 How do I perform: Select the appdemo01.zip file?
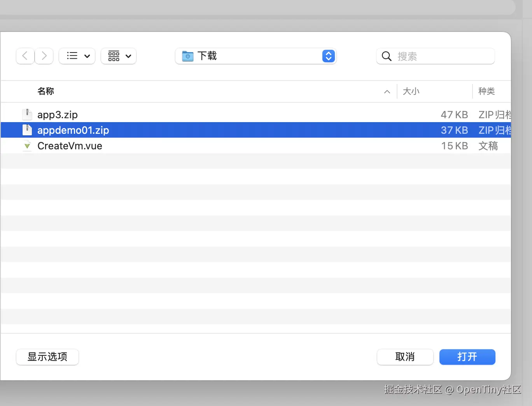(x=256, y=130)
